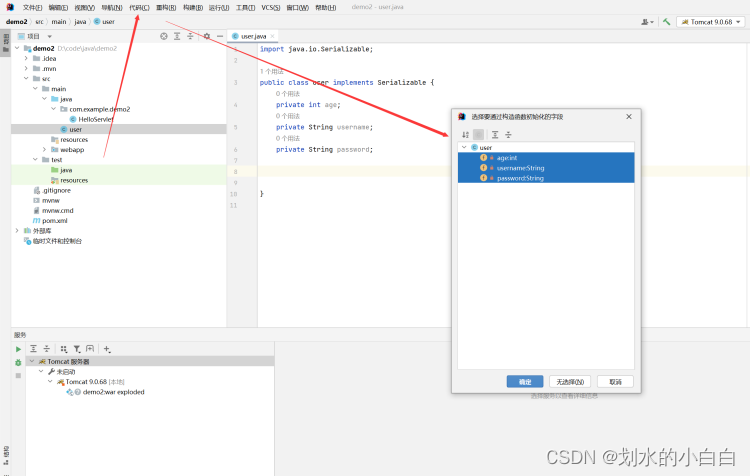
Task: Open the services group-by icon
Action: coord(64,349)
